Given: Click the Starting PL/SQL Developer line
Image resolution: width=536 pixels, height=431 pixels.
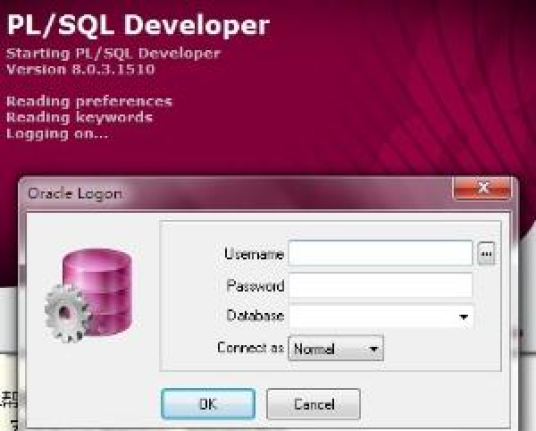Looking at the screenshot, I should pos(113,54).
